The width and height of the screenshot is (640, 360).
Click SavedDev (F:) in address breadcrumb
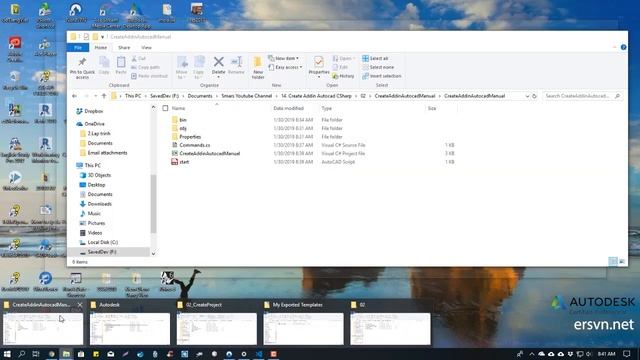pos(164,96)
